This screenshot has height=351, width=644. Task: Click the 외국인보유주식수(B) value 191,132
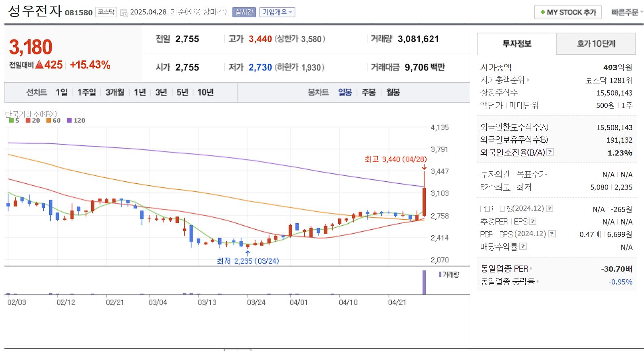point(619,140)
